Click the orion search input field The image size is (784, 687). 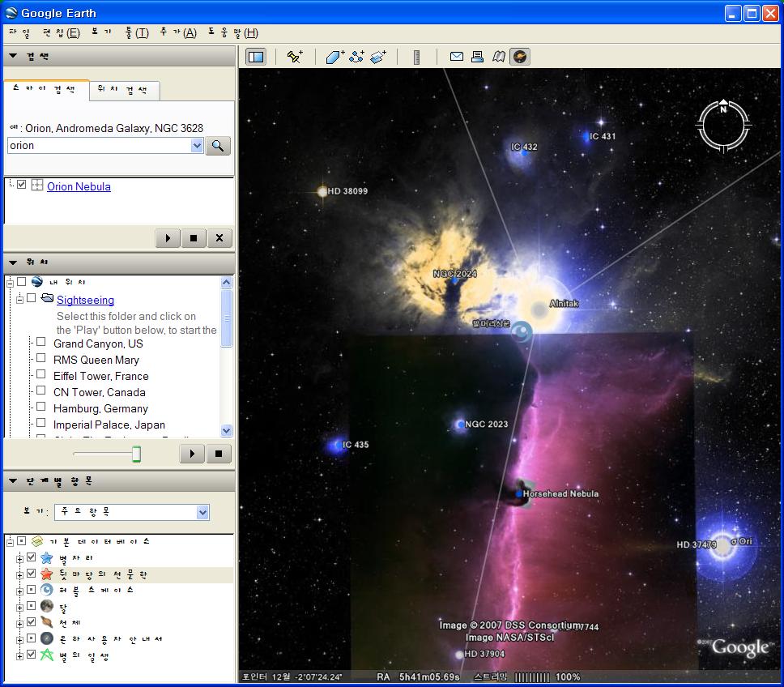point(100,146)
